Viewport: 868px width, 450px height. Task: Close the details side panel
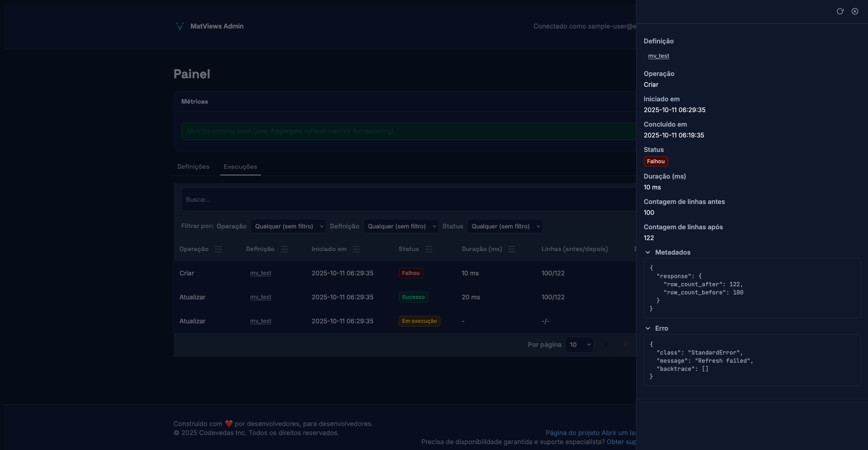pos(855,11)
